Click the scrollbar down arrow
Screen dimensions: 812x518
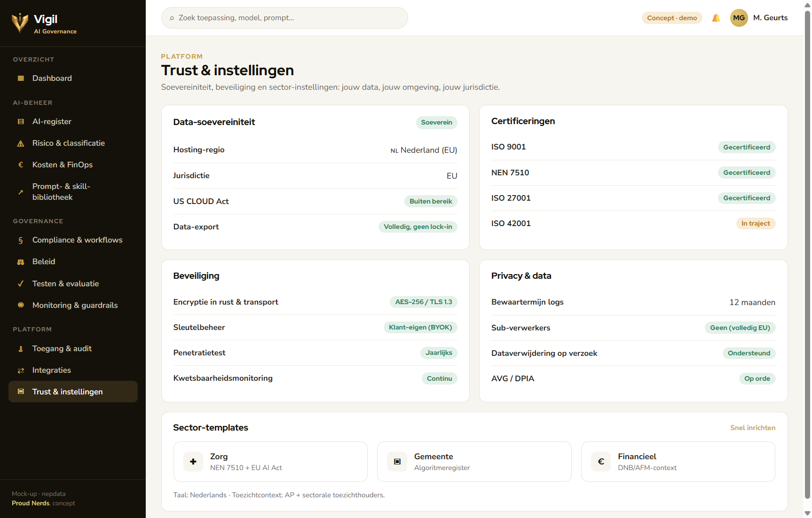[807, 513]
